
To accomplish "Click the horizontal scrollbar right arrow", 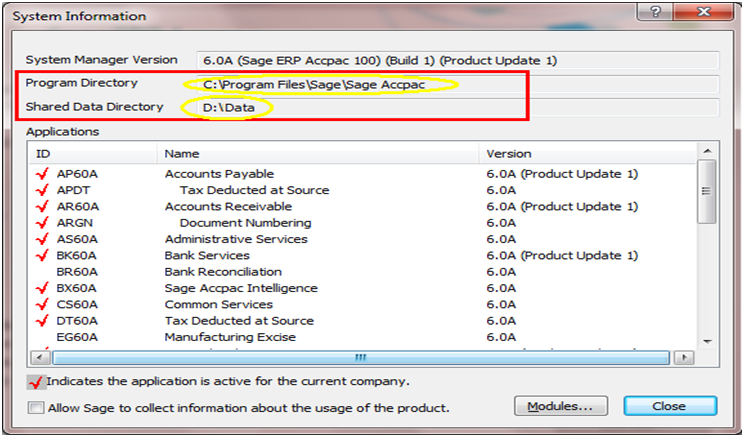I will point(684,357).
